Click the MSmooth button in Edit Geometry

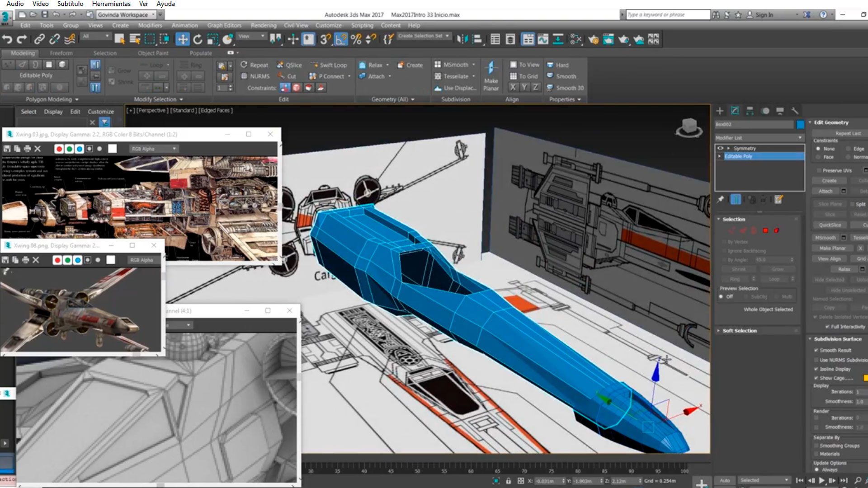826,238
